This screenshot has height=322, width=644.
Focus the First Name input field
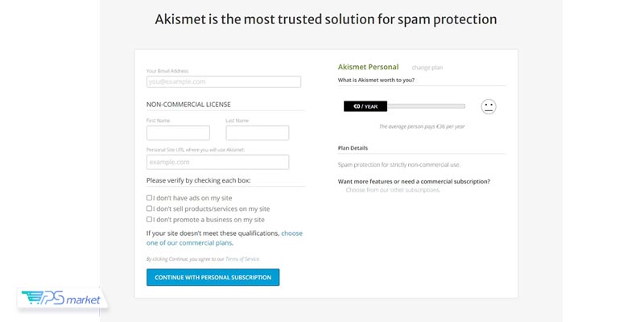178,133
